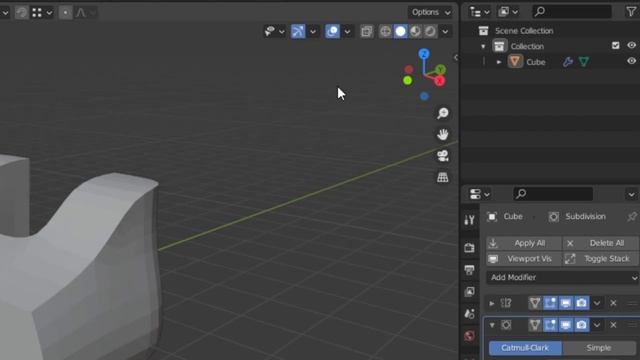The width and height of the screenshot is (640, 360).
Task: Remove the first modifier with X
Action: tap(613, 303)
